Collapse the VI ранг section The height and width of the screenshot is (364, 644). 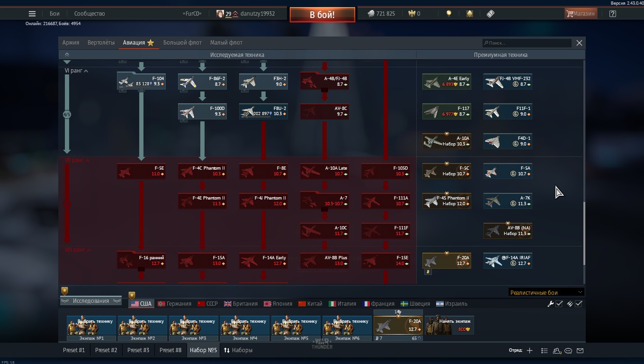tap(76, 71)
